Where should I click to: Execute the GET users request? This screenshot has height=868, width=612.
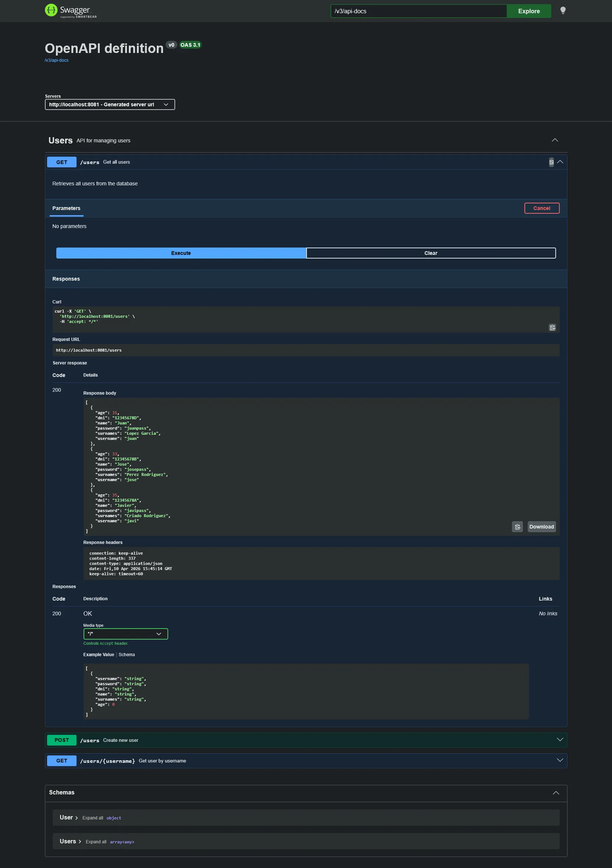[x=181, y=253]
